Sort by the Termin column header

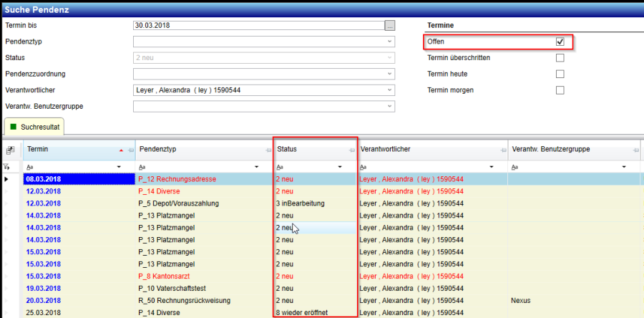point(64,150)
